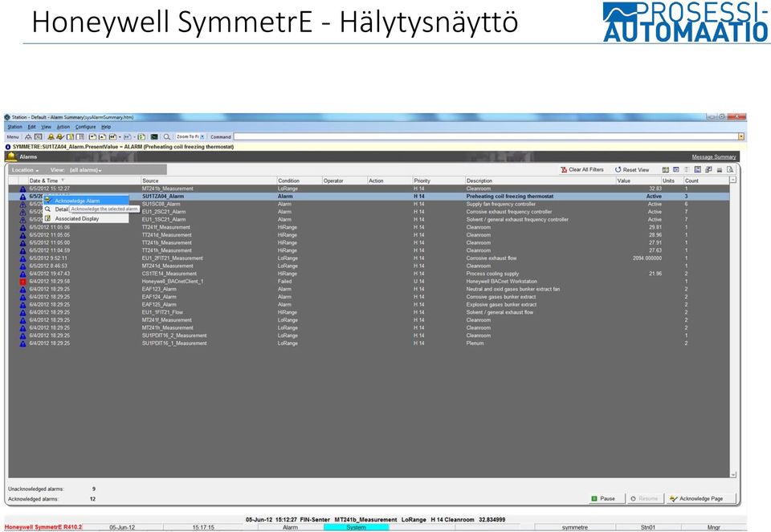Click the blue alarm icon on SU1PDIT16_1_Measurement row
771x532 pixels.
point(22,343)
